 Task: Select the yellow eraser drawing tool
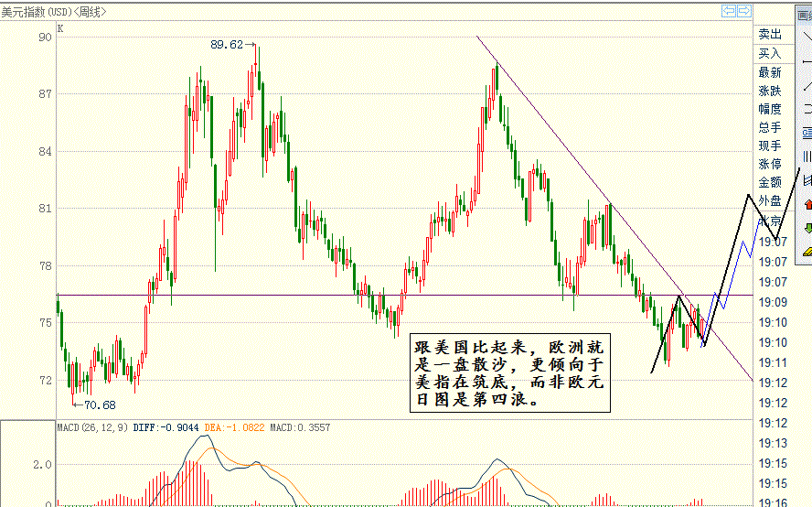coord(807,252)
